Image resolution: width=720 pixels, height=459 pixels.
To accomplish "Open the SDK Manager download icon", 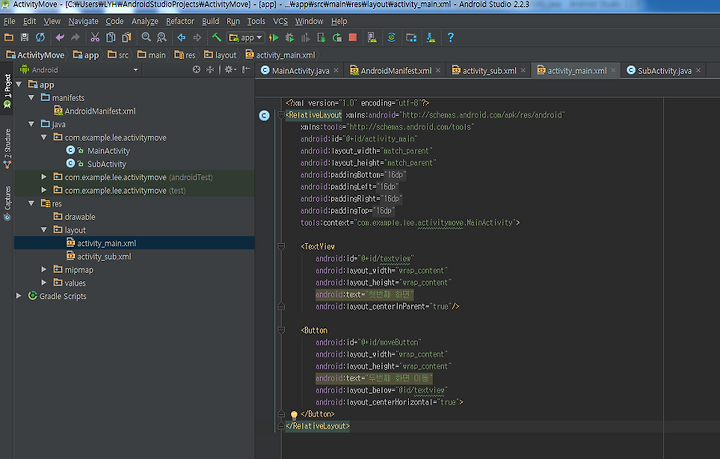I will coord(431,38).
